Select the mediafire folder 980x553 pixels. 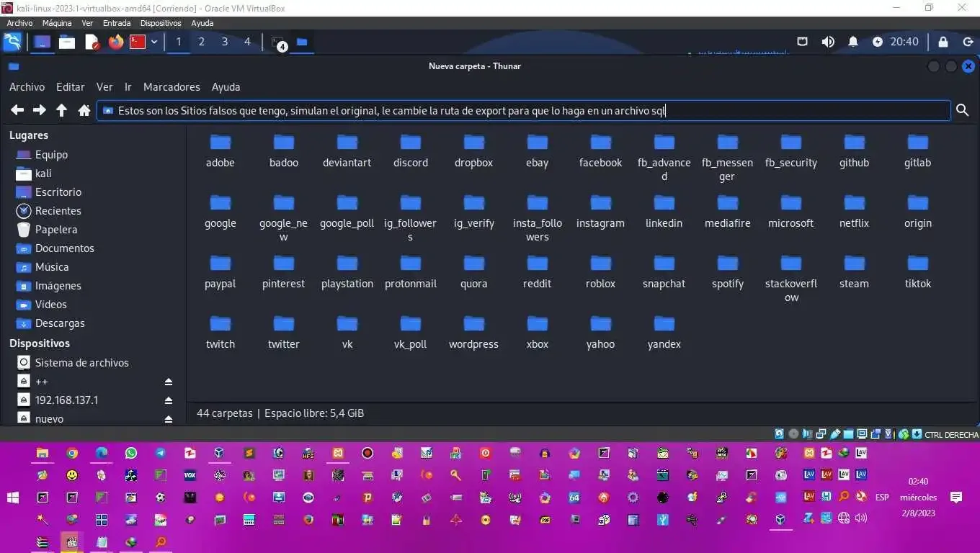click(728, 211)
